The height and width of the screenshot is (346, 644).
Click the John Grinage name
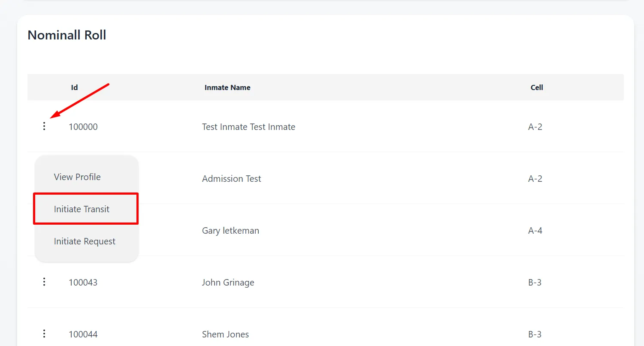[228, 283]
